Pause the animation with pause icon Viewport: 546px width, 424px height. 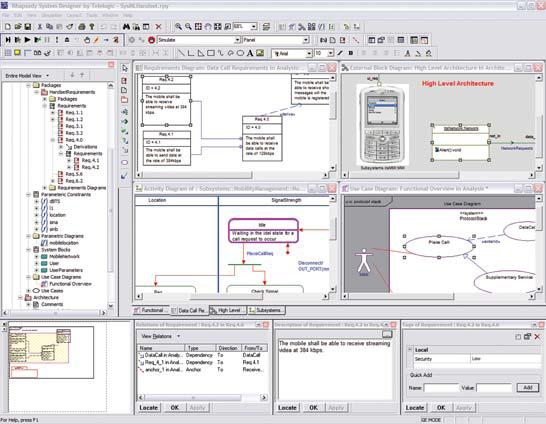click(x=47, y=40)
